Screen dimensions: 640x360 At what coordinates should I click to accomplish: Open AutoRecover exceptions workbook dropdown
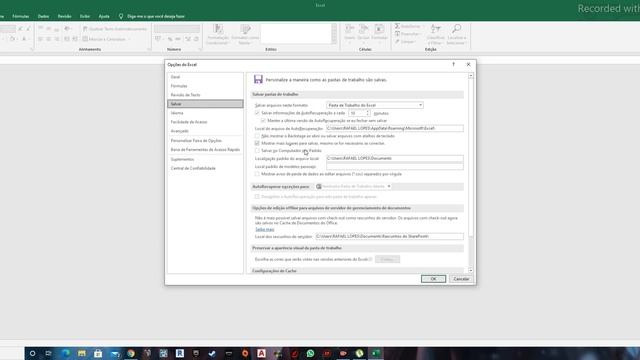click(354, 186)
